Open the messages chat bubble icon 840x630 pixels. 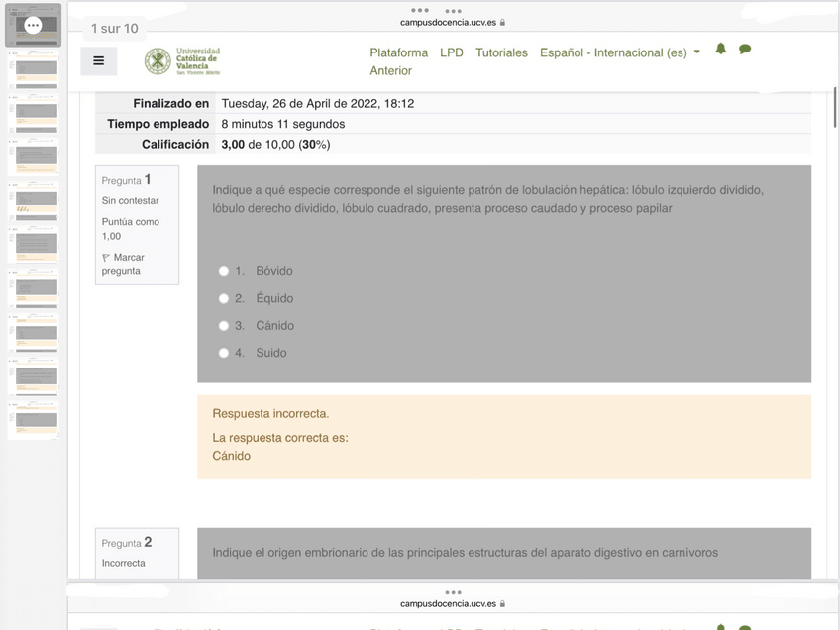[x=745, y=48]
